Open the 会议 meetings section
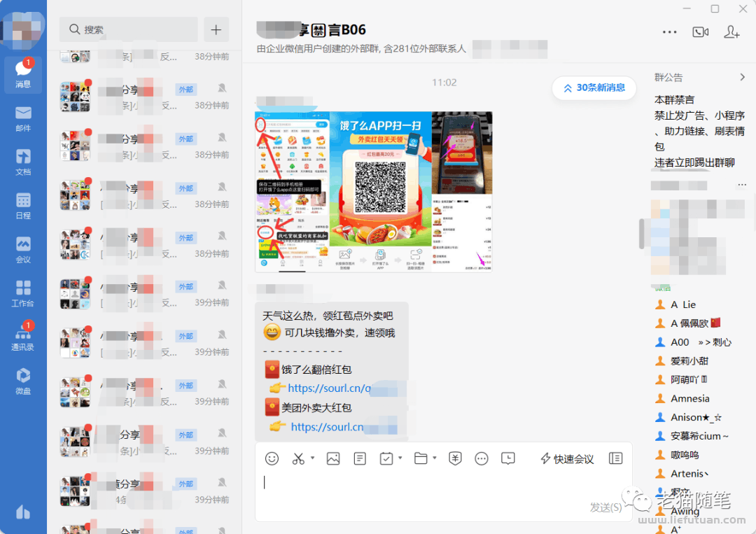 coord(22,250)
